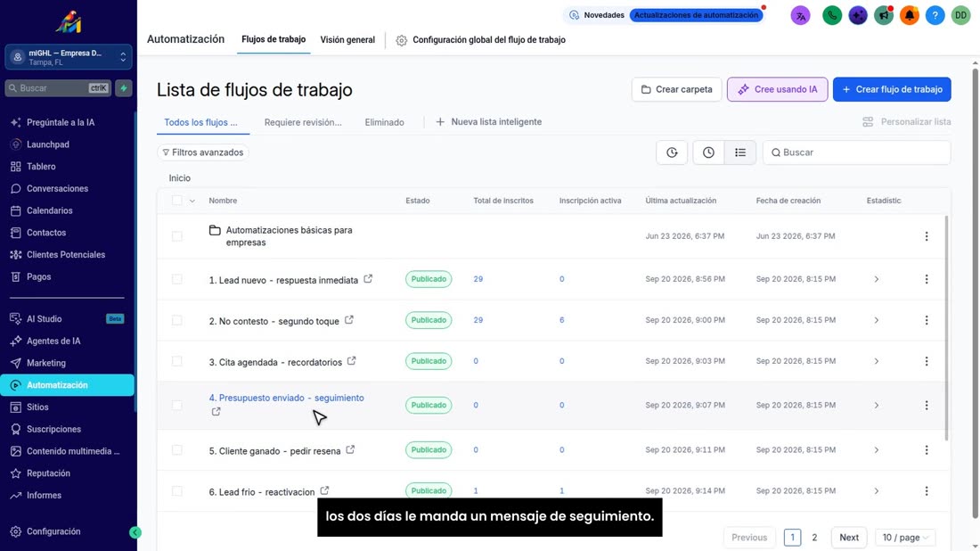
Task: Open the Automatizaciones básicas para empresas folder
Action: (x=289, y=236)
